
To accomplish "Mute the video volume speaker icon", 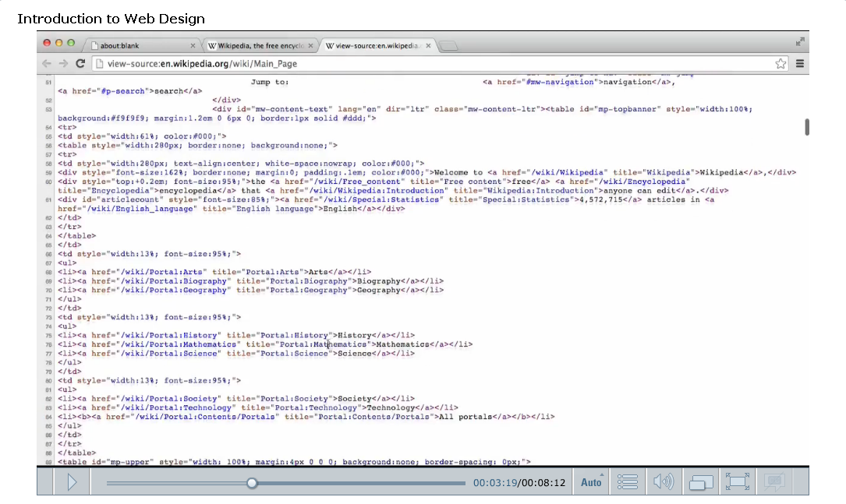I will [663, 482].
